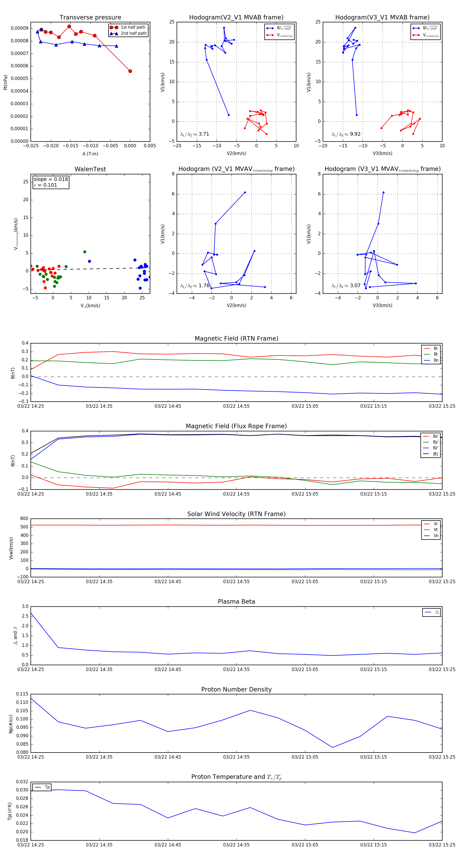Select the '2nd half path' legend entry

coord(128,33)
